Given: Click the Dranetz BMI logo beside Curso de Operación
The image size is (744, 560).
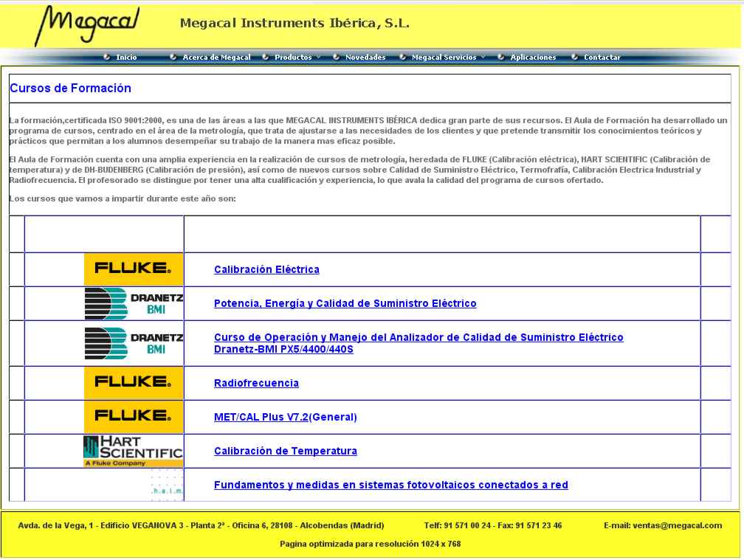Looking at the screenshot, I should coord(134,343).
